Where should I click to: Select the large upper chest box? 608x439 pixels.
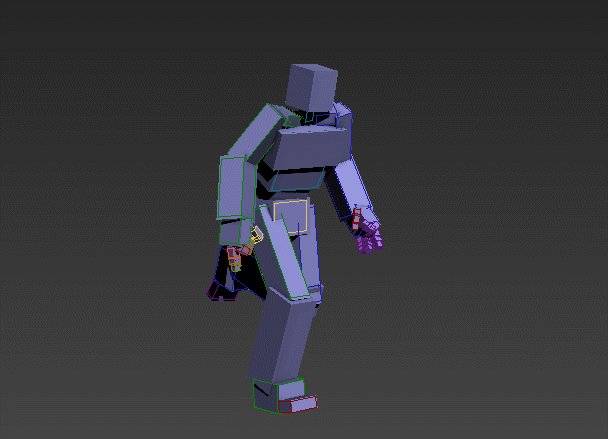[310, 149]
